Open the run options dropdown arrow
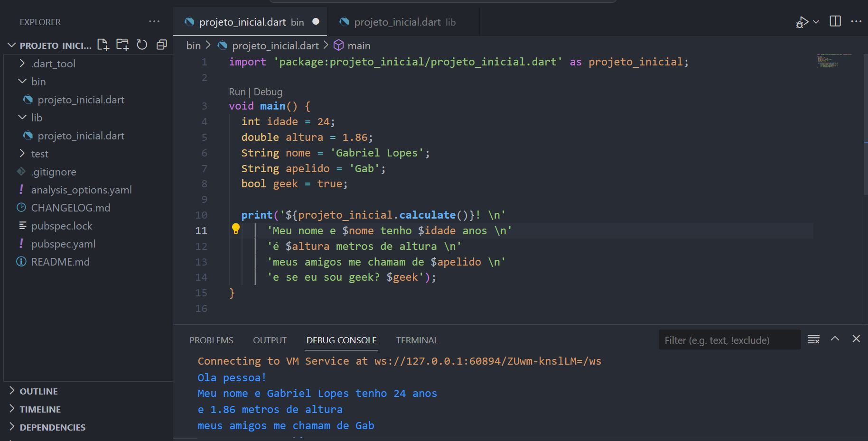The height and width of the screenshot is (441, 868). [816, 22]
